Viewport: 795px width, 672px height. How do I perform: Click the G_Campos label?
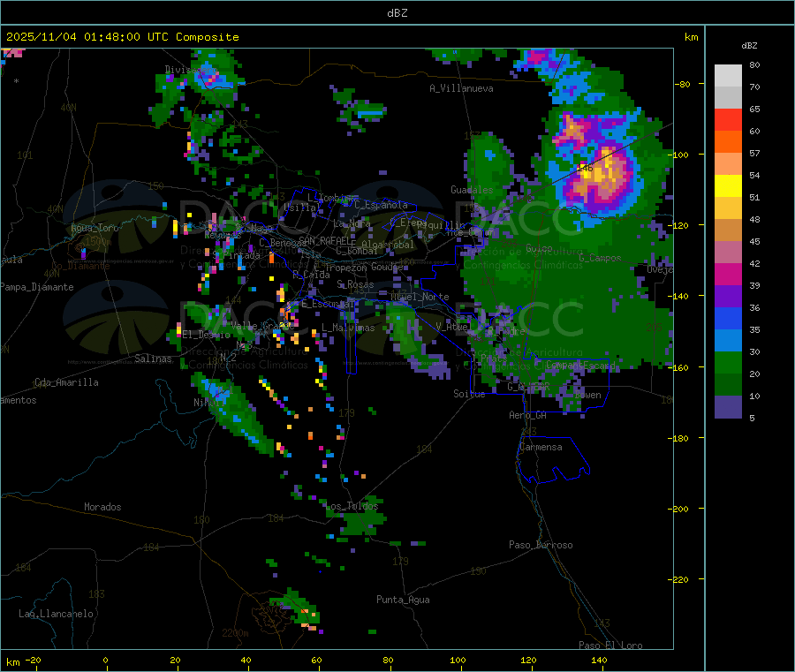click(x=600, y=258)
